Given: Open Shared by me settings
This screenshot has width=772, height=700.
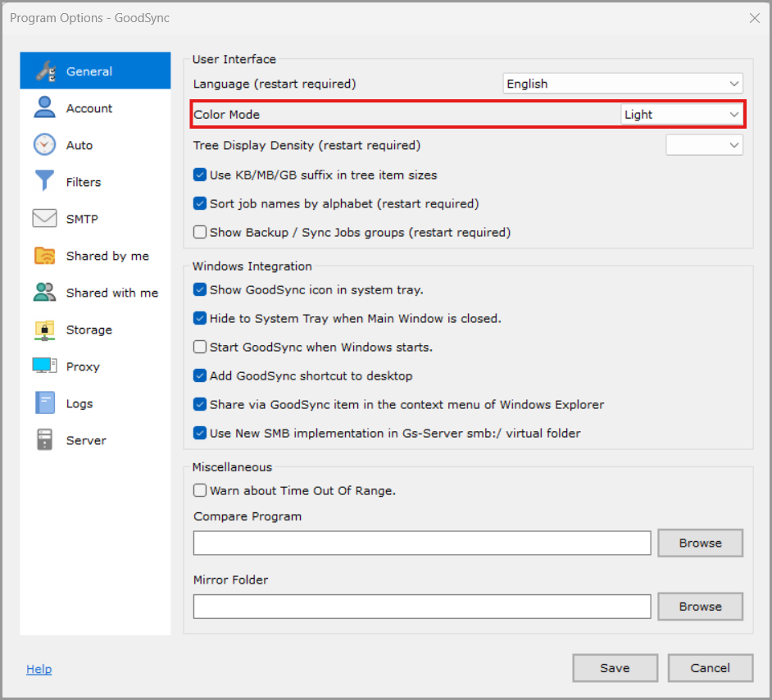Looking at the screenshot, I should 95,256.
